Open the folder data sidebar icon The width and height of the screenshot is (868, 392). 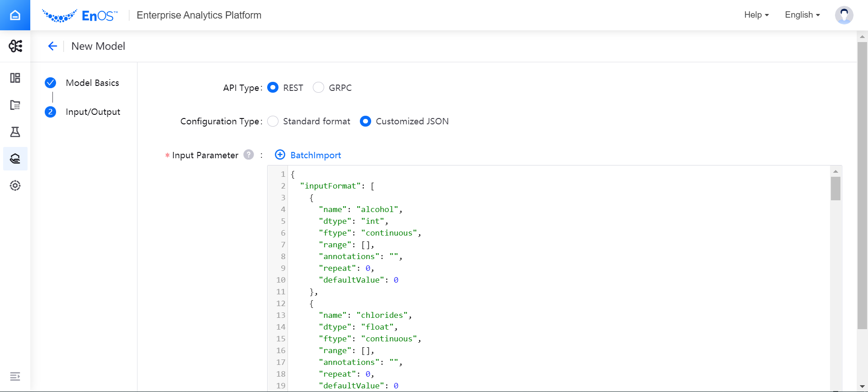[15, 105]
